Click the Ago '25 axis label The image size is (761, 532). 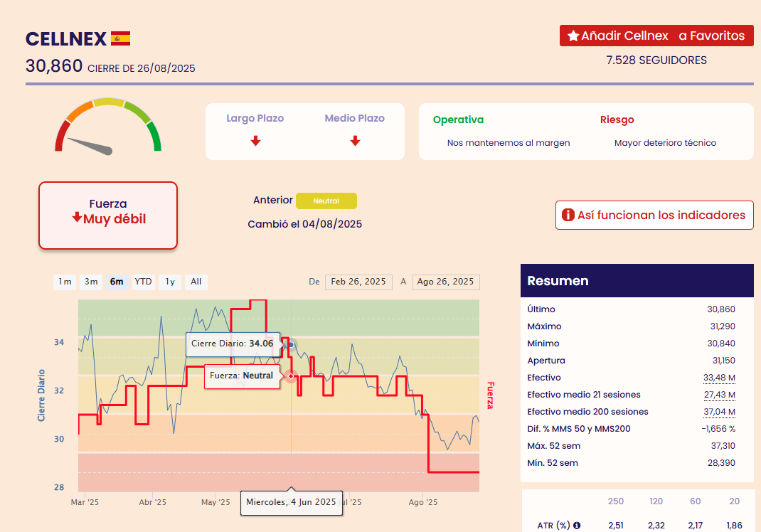point(422,502)
